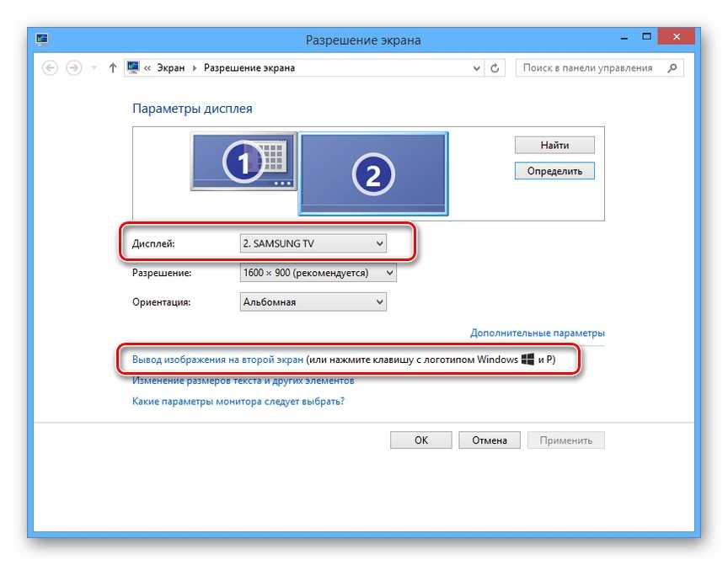728x565 pixels.
Task: Open the Разрешение dropdown 1600 × 900
Action: coord(318,273)
